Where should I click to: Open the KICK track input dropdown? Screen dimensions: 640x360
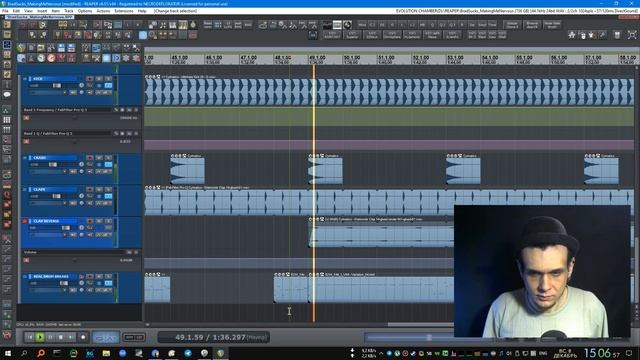coord(49,93)
